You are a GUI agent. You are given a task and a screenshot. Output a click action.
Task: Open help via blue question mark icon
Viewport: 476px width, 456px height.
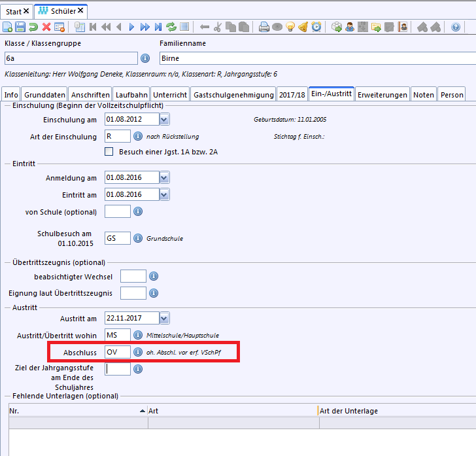(x=455, y=27)
